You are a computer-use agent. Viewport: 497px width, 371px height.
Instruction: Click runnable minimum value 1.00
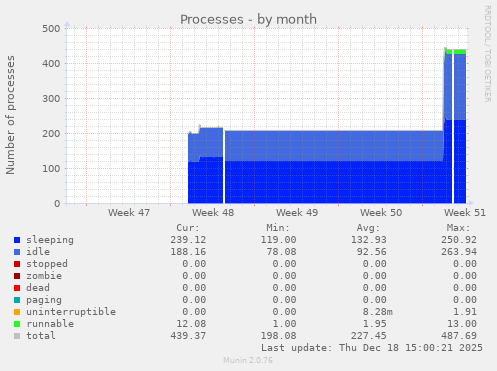click(284, 324)
